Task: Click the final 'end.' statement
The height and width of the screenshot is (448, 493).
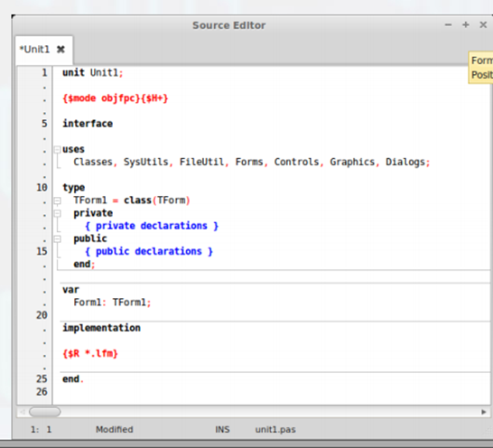Action: click(73, 379)
